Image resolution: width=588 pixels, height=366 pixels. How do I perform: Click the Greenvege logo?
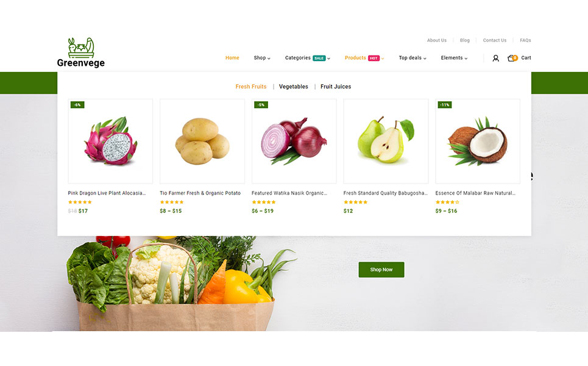click(x=81, y=52)
